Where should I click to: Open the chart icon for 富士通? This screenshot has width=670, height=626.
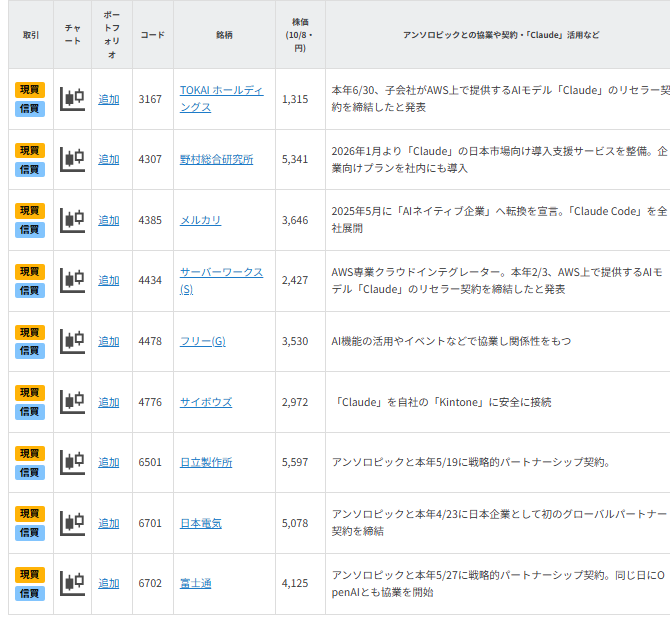pyautogui.click(x=72, y=583)
